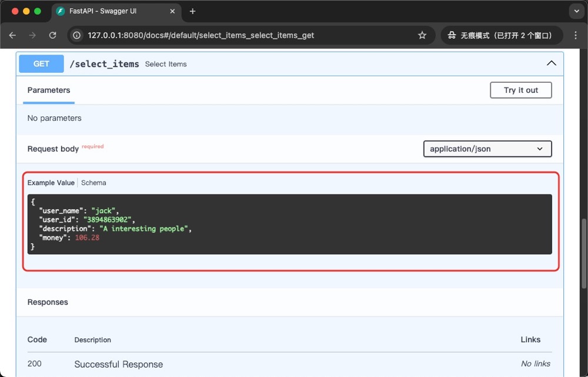588x377 pixels.
Task: Click the forward navigation arrow
Action: (x=32, y=35)
